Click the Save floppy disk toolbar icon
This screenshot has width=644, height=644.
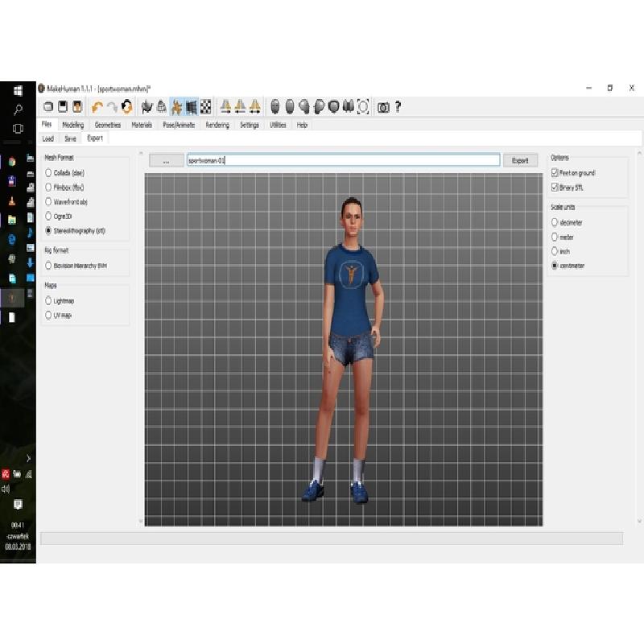pyautogui.click(x=63, y=107)
